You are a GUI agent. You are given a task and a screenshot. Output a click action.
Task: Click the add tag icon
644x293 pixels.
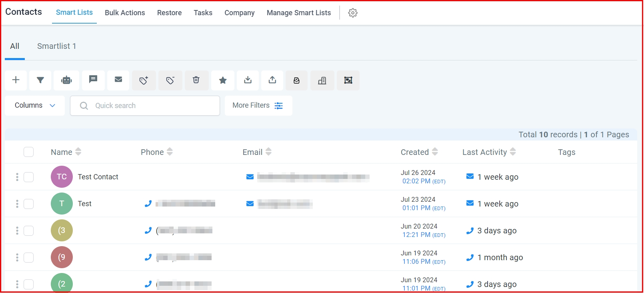click(144, 80)
